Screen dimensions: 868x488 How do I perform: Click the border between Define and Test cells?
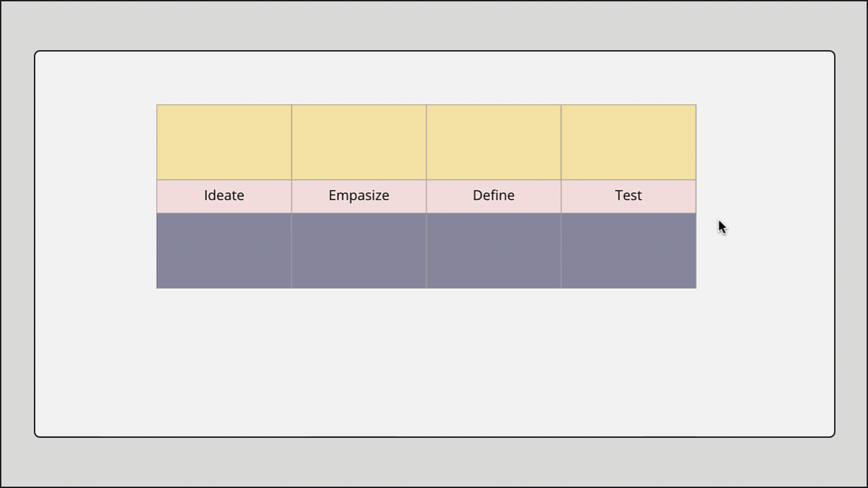pyautogui.click(x=561, y=197)
